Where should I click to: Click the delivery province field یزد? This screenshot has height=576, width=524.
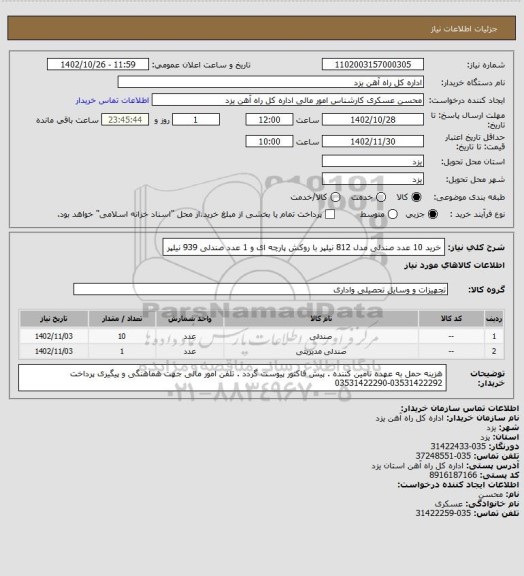pos(373,161)
